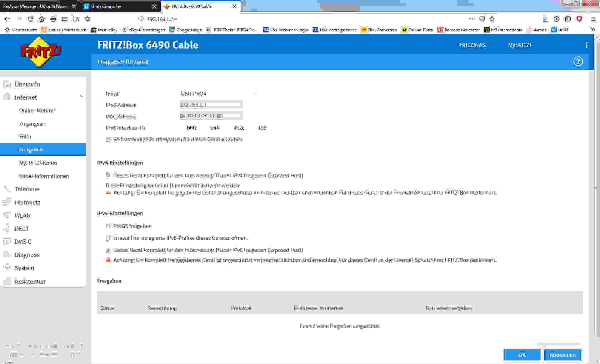The height and width of the screenshot is (364, 600).
Task: Open the DECT sidebar section
Action: [21, 229]
